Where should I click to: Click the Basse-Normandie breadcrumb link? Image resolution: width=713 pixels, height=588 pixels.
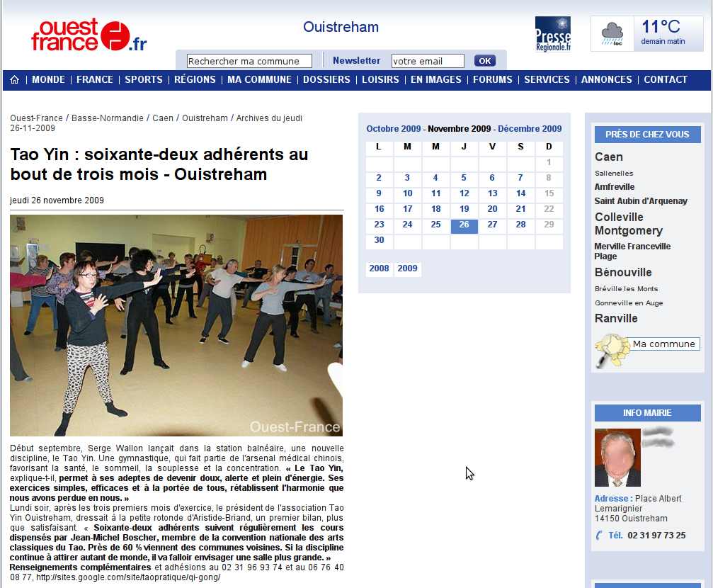coord(108,118)
